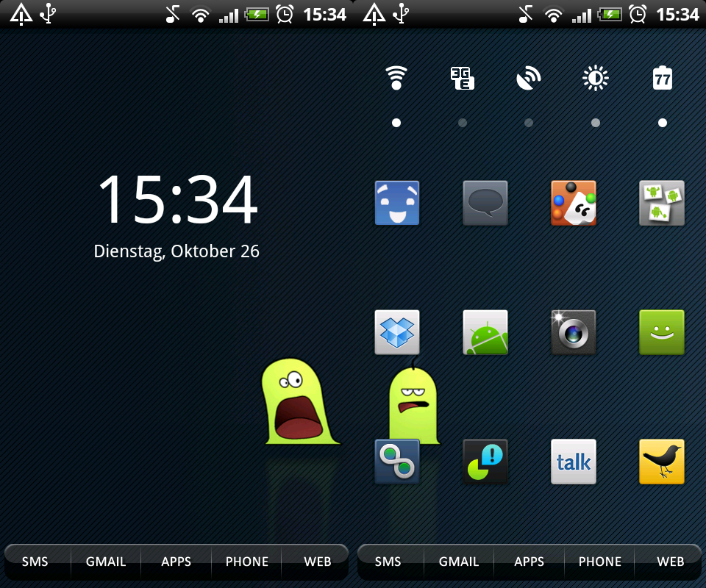Tap the warning triangle in left status bar
This screenshot has height=588, width=706.
[21, 14]
